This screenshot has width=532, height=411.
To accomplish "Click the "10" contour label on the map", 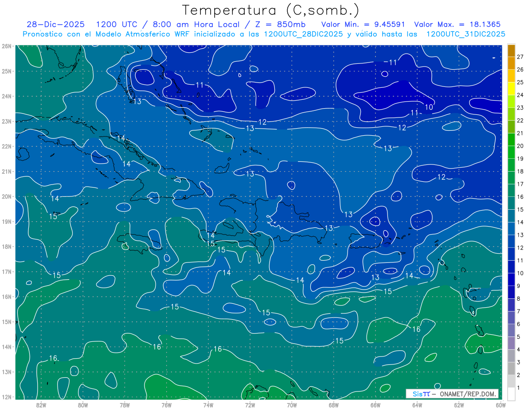I will click(x=429, y=107).
